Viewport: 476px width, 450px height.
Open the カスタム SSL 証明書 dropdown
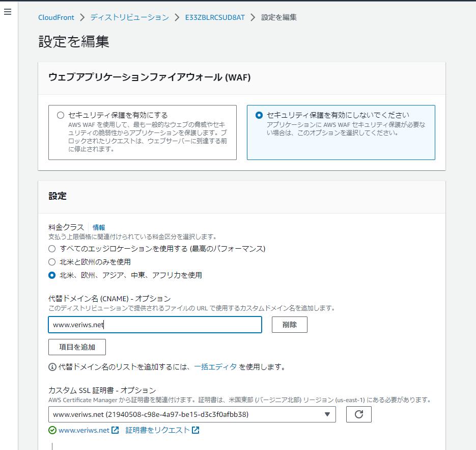192,414
